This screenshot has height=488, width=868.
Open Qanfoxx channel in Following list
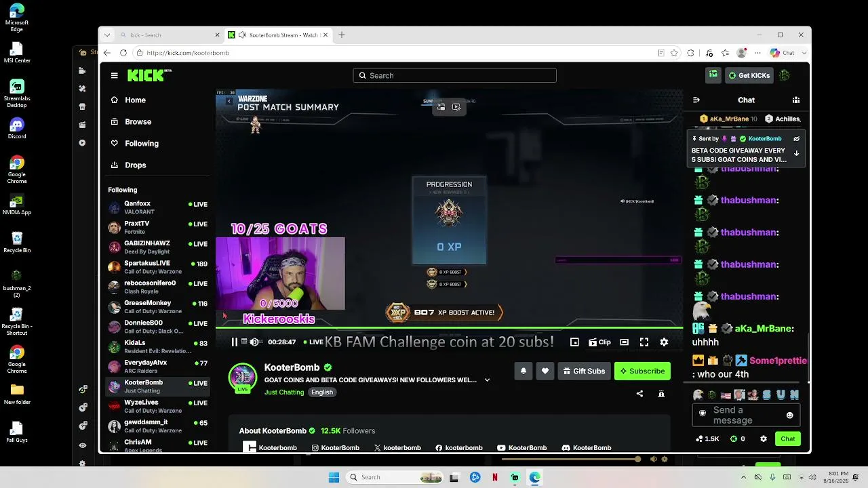click(158, 207)
